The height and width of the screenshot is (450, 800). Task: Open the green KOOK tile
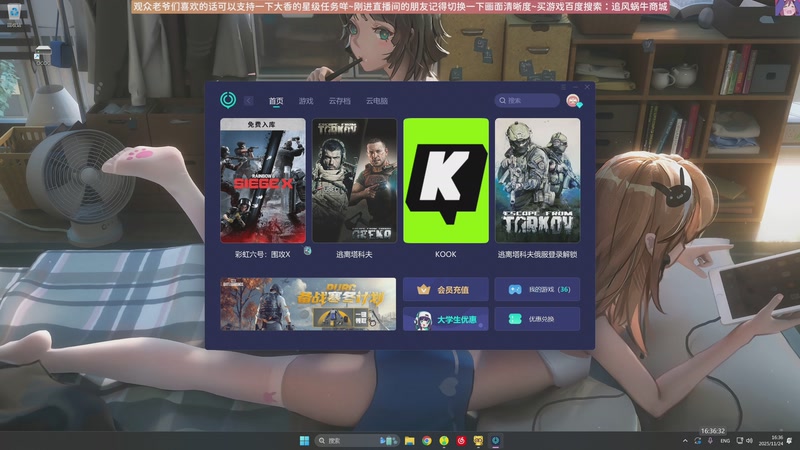446,181
